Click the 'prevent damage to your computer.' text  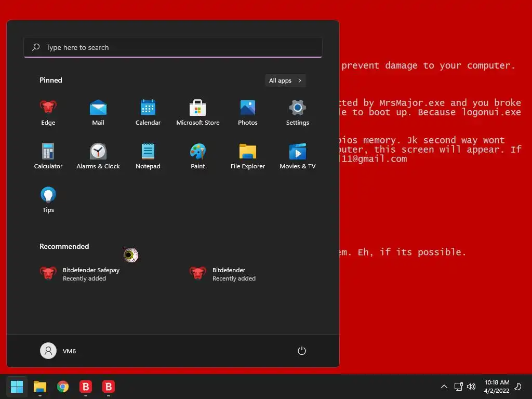(429, 65)
